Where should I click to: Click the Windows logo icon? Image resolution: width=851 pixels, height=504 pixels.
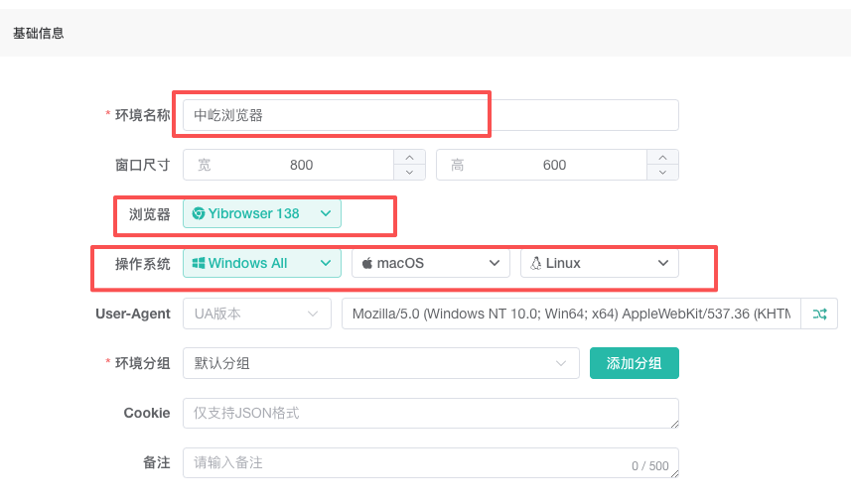click(x=199, y=263)
